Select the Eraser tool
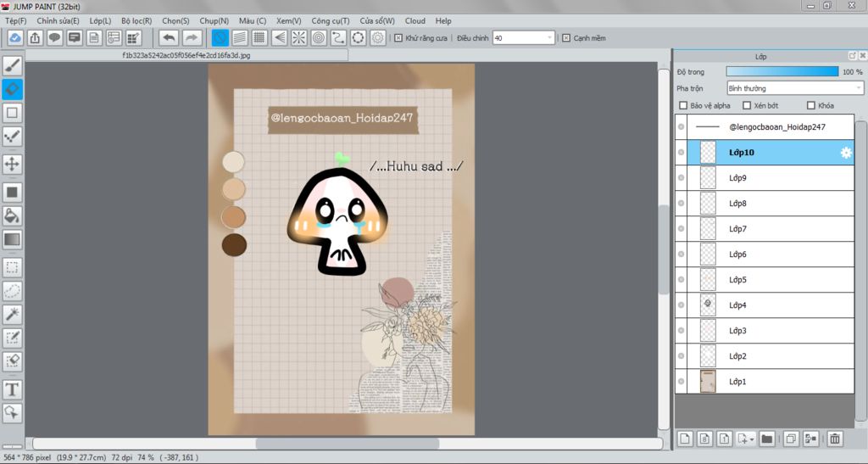The image size is (868, 464). coord(12,89)
